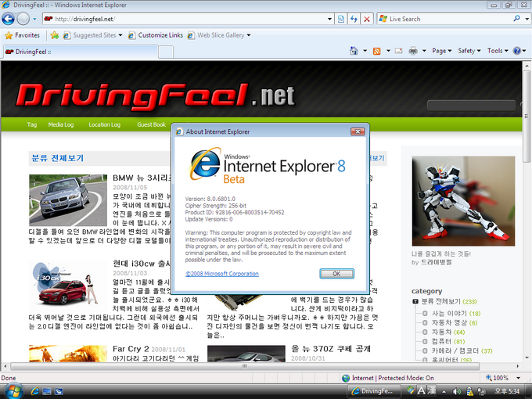Open the Safety menu
The height and width of the screenshot is (399, 532).
pyautogui.click(x=469, y=51)
